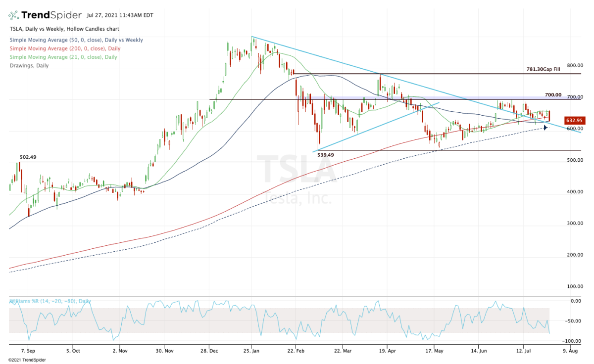Click the red 632.95 current price tag
This screenshot has width=594, height=364.
574,120
